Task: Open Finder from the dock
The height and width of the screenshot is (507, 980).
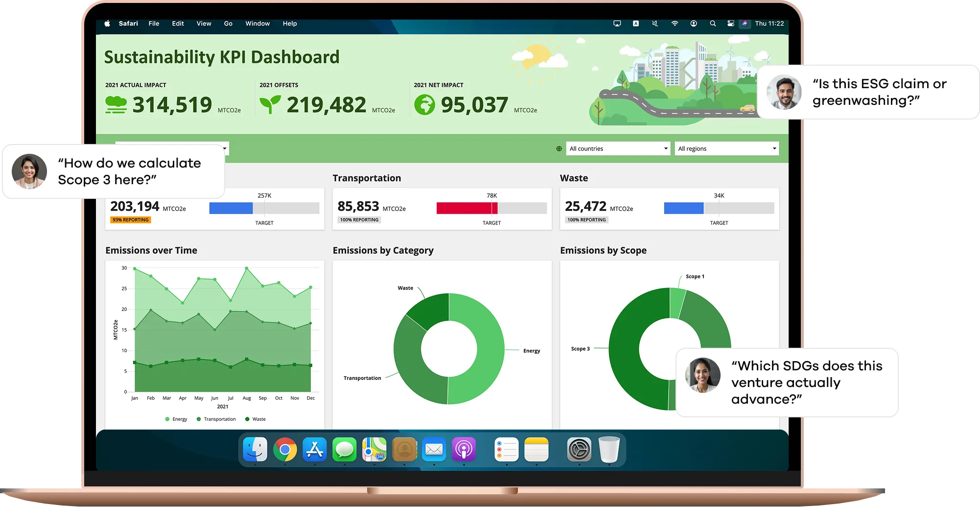Action: point(255,449)
